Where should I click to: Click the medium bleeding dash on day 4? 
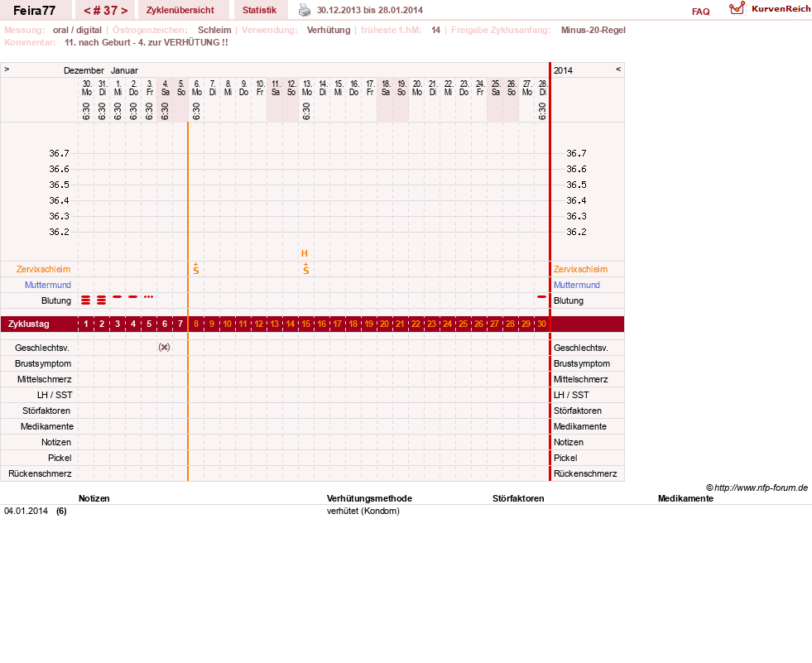133,297
